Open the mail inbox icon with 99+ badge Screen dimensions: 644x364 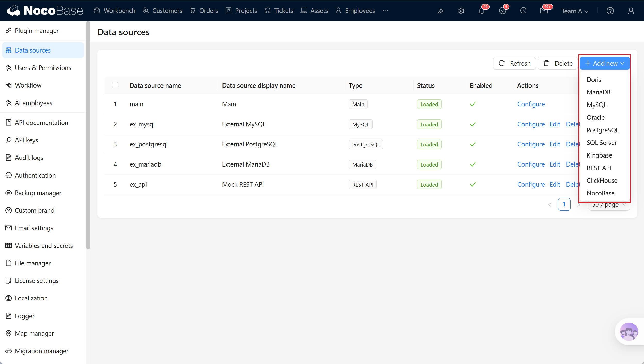coord(544,11)
